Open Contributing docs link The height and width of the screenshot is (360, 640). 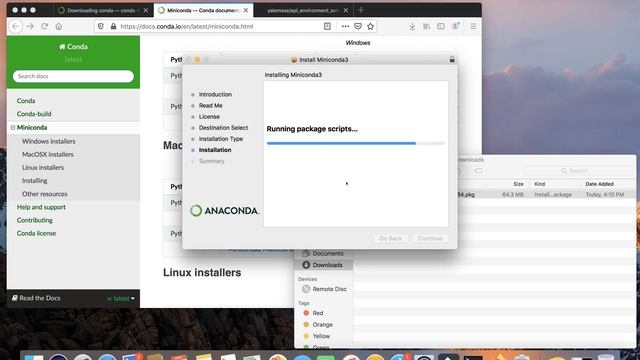35,220
